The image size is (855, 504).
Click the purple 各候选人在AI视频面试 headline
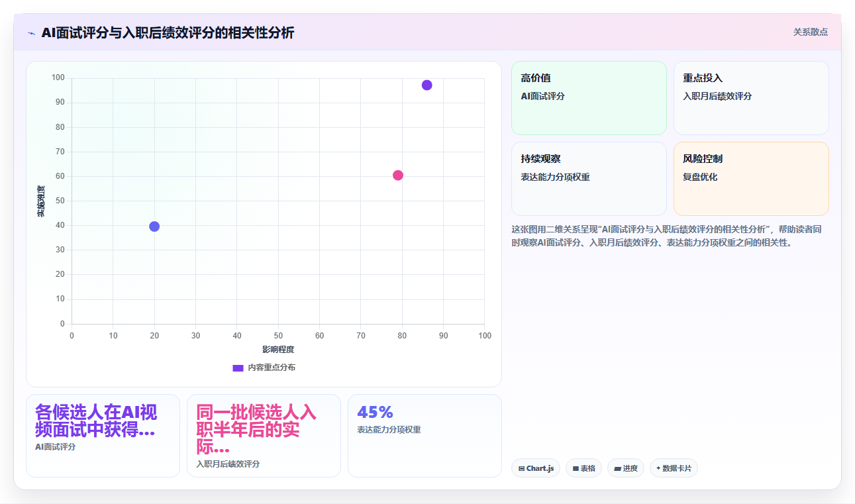(96, 421)
